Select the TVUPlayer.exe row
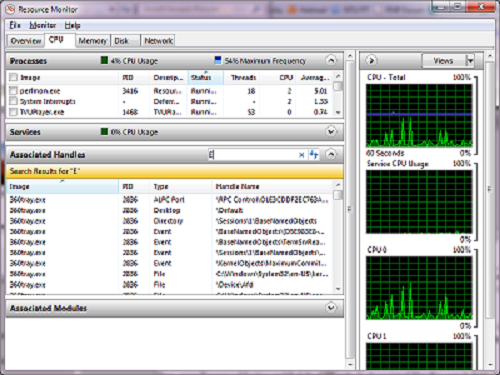Screen dimensions: 500x375 [170, 112]
